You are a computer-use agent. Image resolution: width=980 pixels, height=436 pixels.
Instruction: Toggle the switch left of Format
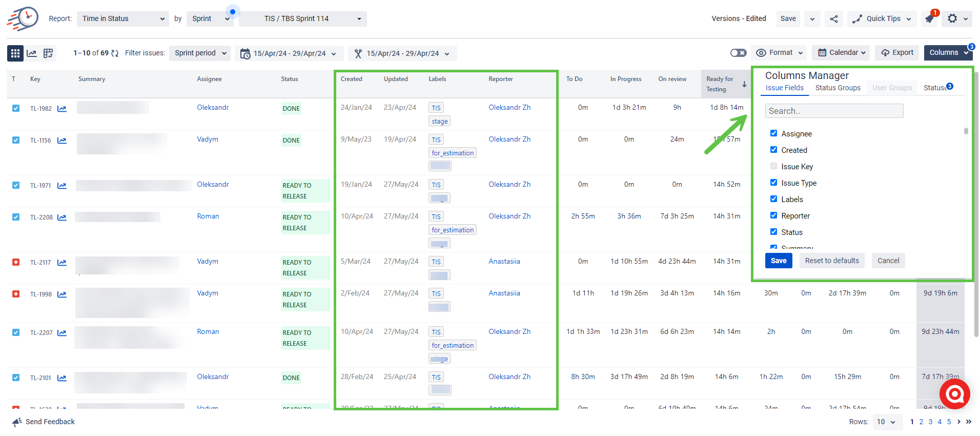pyautogui.click(x=738, y=53)
